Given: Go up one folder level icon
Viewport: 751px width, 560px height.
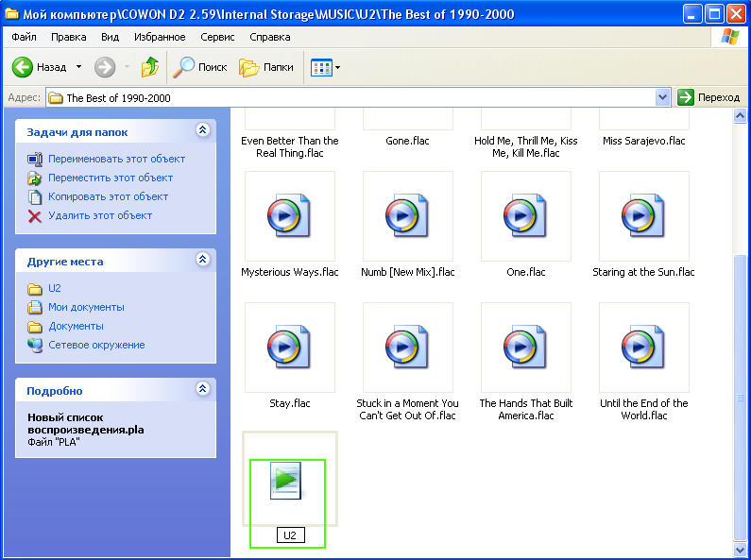Looking at the screenshot, I should coord(150,67).
